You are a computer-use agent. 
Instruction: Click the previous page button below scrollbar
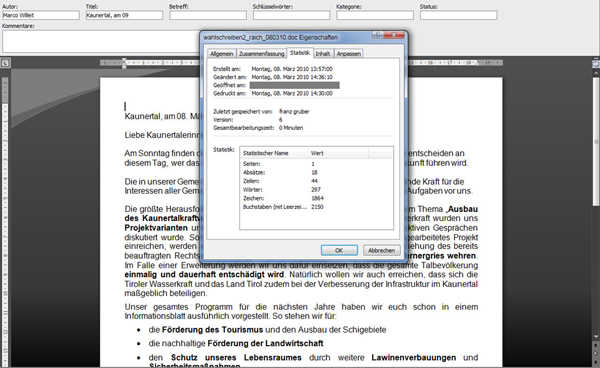(x=596, y=345)
